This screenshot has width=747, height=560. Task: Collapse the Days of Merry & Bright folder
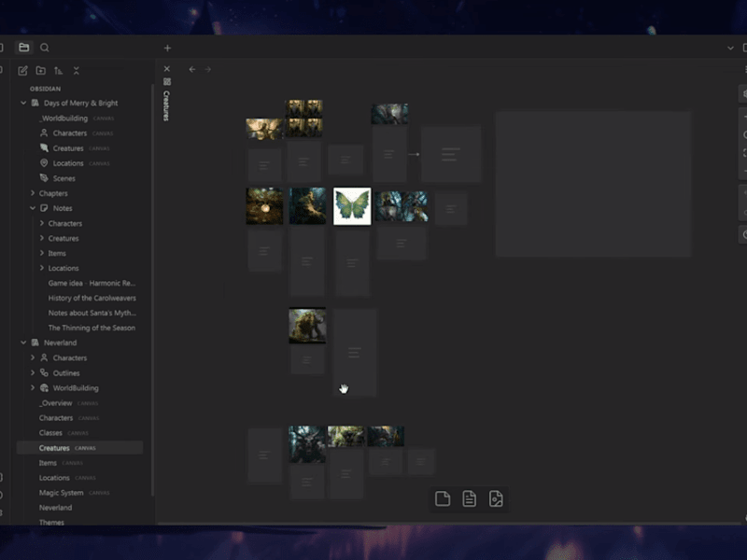pyautogui.click(x=23, y=103)
